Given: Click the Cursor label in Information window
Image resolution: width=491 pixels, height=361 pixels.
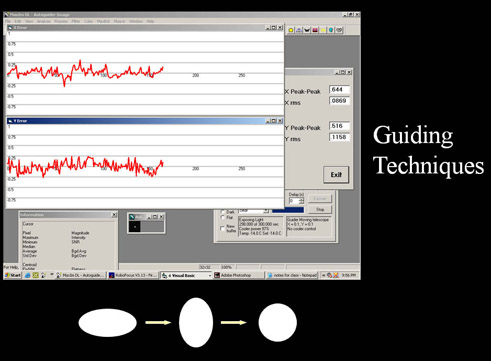Looking at the screenshot, I should (x=28, y=224).
